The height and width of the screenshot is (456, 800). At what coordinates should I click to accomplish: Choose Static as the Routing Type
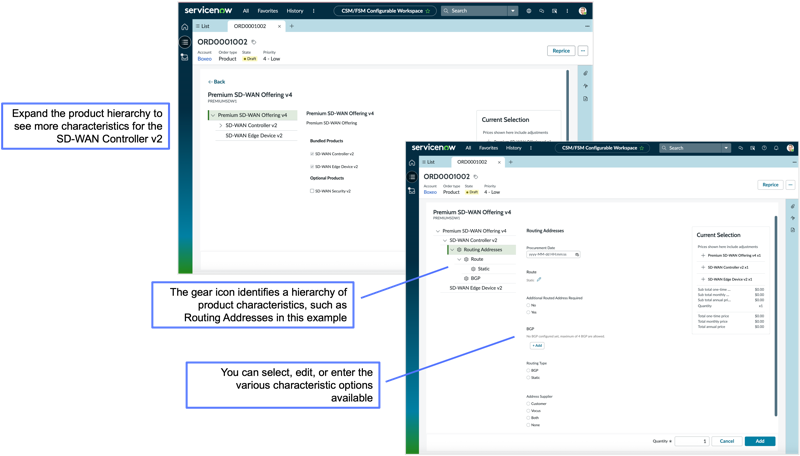[x=528, y=377]
